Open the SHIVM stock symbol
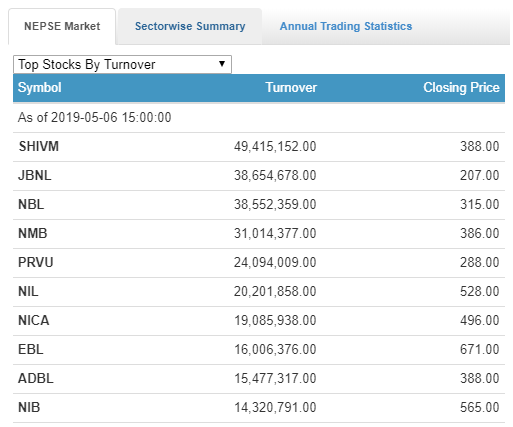 coord(39,146)
